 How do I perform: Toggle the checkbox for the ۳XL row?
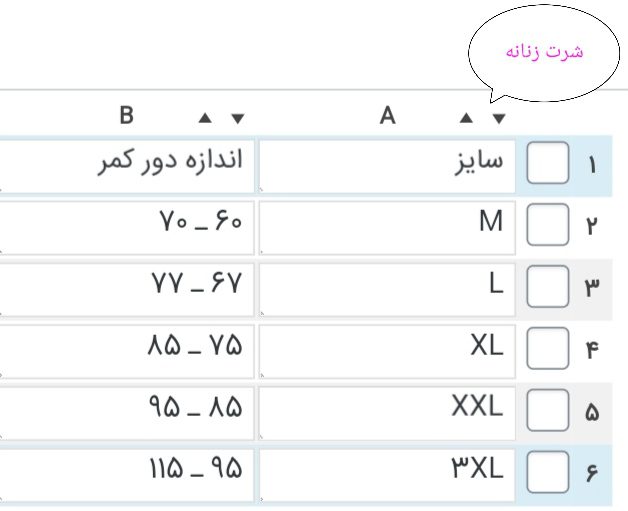tap(547, 473)
